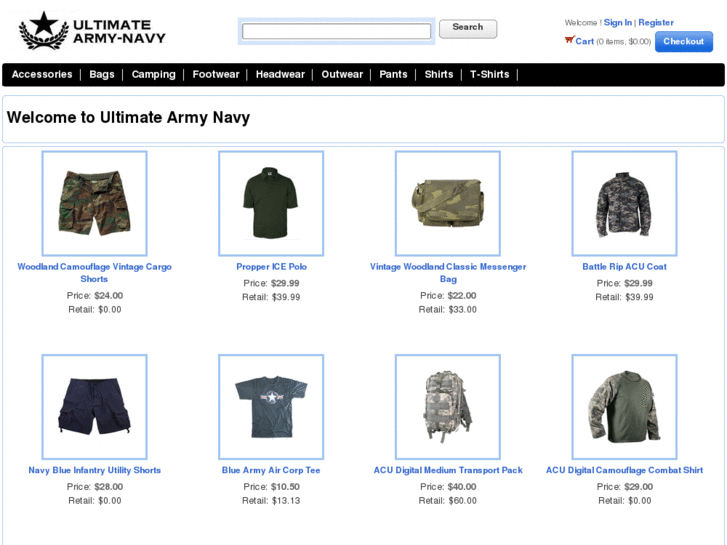This screenshot has height=545, width=727.
Task: Click the shopping cart icon
Action: 569,40
